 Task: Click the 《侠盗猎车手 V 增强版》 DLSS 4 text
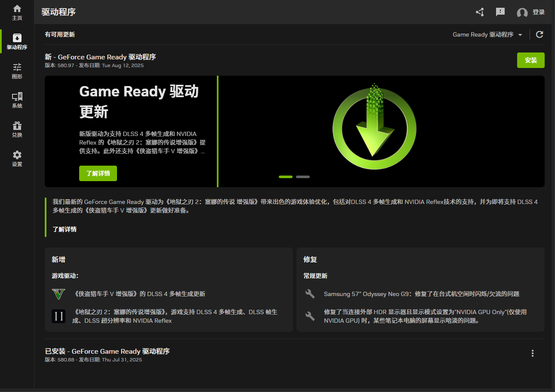pyautogui.click(x=140, y=294)
